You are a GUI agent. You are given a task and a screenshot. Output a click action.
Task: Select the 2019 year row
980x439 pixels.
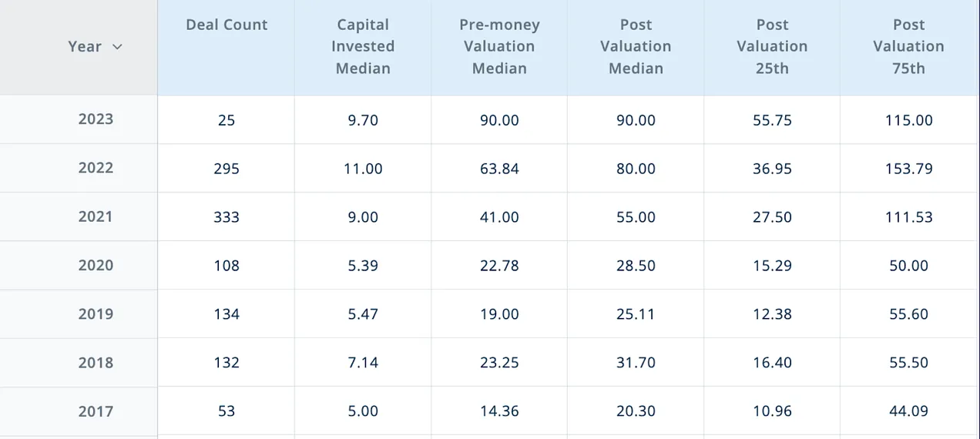(x=96, y=313)
